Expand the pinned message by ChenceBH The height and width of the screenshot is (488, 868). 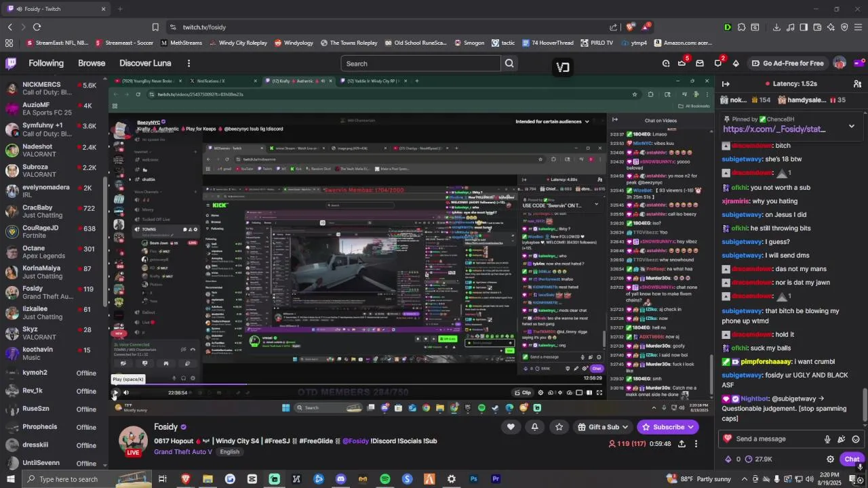852,125
